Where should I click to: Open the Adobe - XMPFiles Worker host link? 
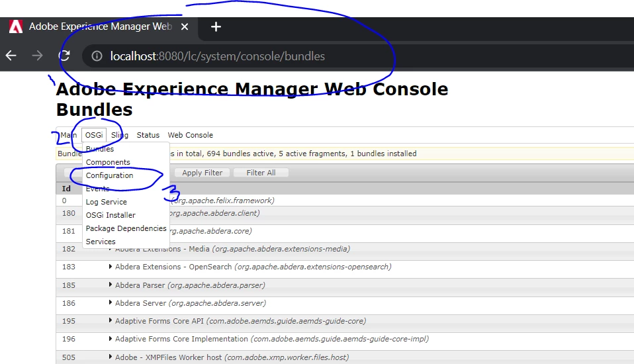[169, 357]
